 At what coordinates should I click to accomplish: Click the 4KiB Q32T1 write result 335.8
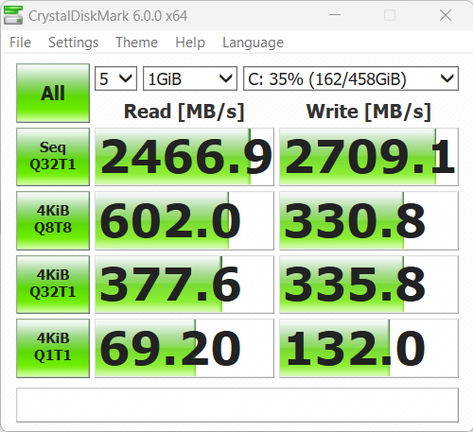click(x=369, y=284)
